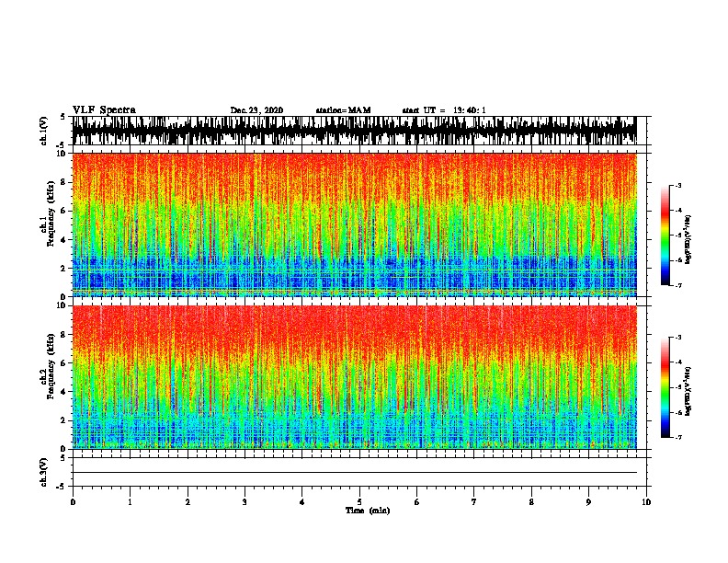Click the log(PSD) label beside ch.2 color bar
The height and width of the screenshot is (563, 728).
[x=688, y=391]
